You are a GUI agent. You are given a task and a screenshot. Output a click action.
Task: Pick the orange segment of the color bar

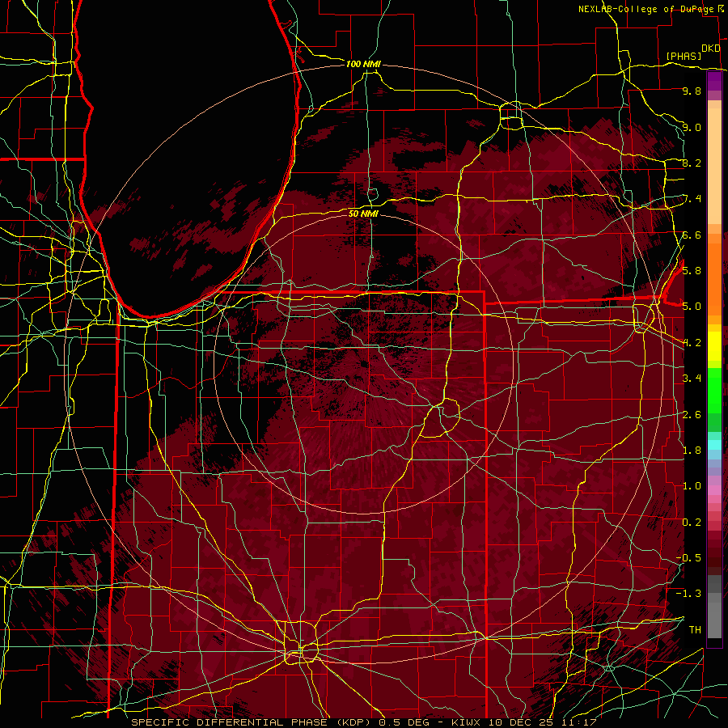click(714, 279)
